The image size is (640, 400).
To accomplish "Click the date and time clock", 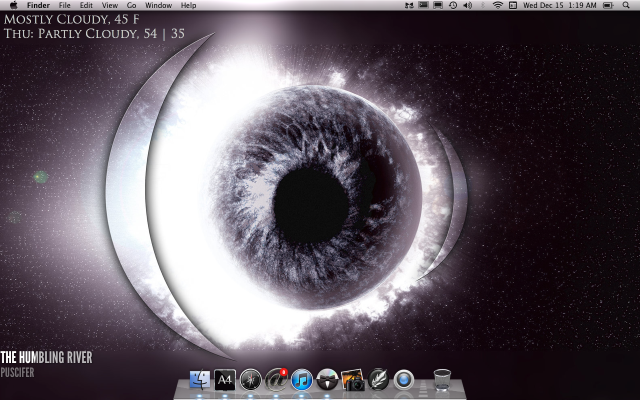I will click(559, 6).
